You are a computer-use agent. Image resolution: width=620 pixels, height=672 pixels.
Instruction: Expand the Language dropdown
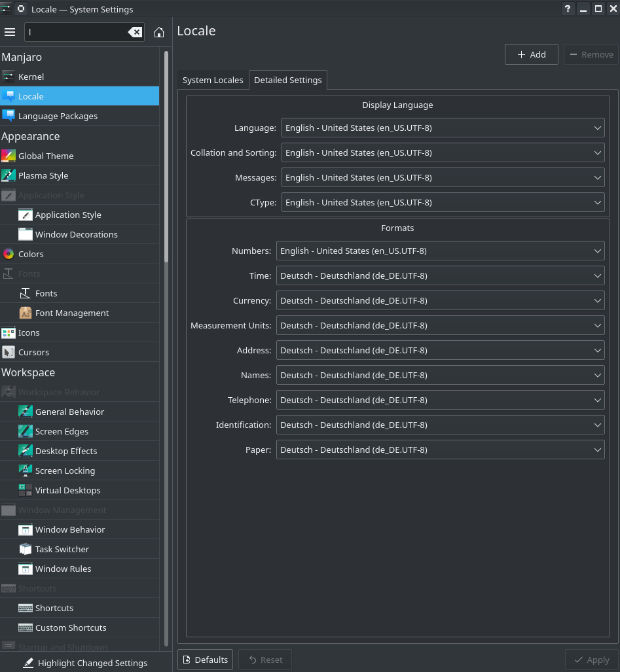click(443, 128)
